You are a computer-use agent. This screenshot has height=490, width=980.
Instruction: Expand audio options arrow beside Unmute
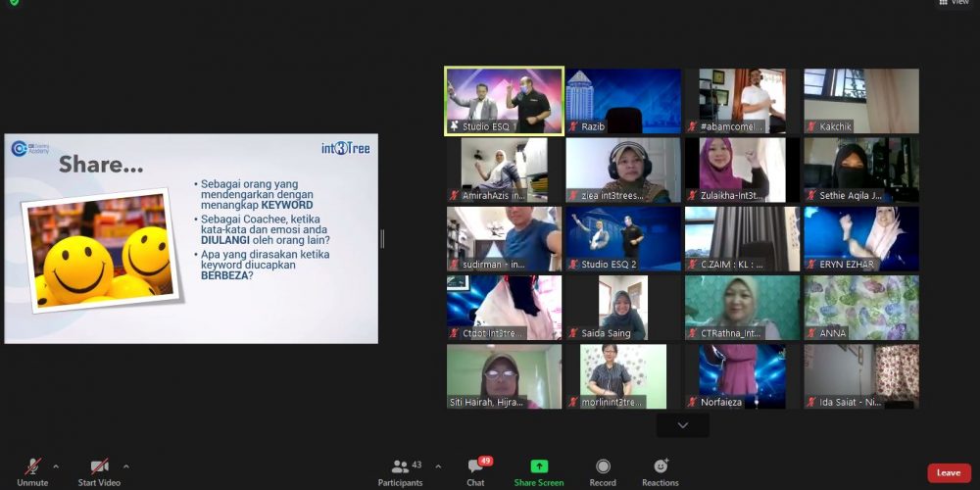(x=56, y=466)
